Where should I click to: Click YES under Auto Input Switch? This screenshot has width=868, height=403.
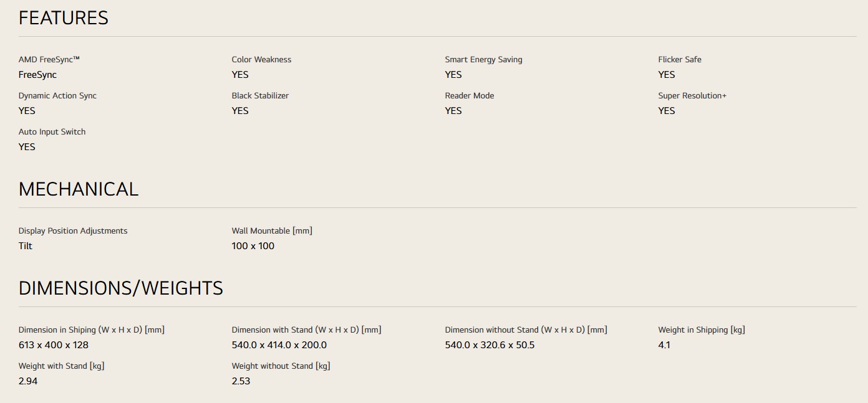pos(27,147)
